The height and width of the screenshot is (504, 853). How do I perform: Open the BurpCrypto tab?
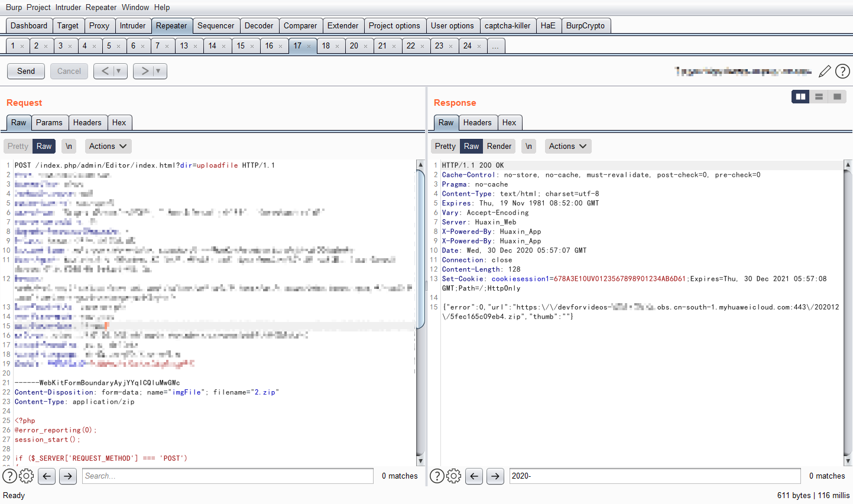coord(585,25)
